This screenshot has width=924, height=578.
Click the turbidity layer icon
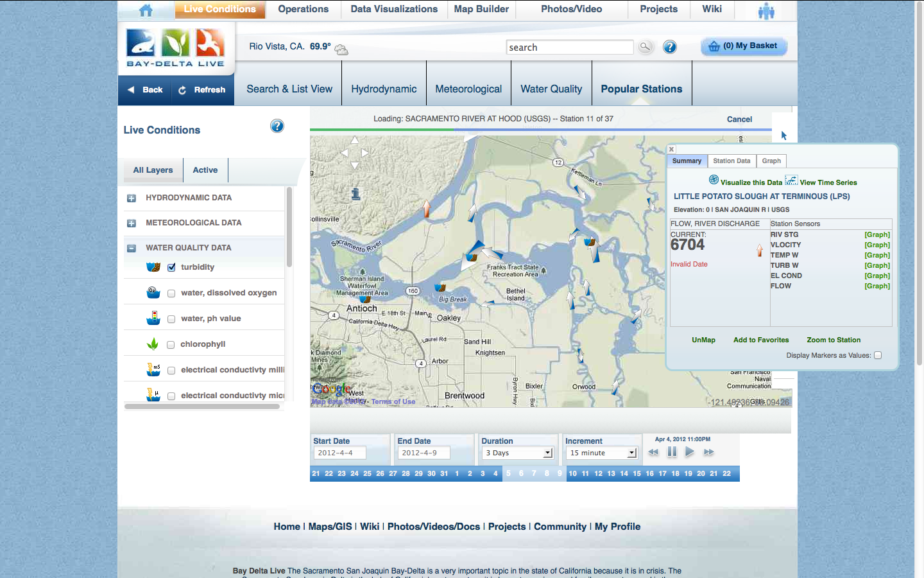[x=153, y=267]
